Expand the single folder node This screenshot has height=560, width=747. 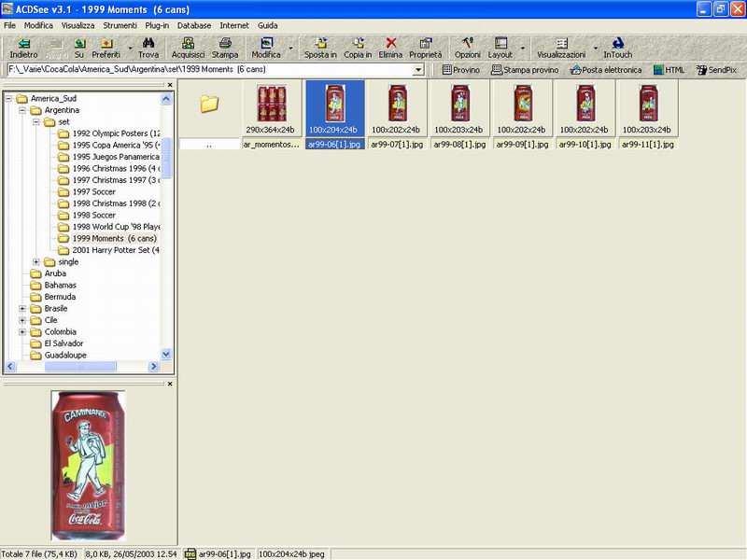coord(36,262)
